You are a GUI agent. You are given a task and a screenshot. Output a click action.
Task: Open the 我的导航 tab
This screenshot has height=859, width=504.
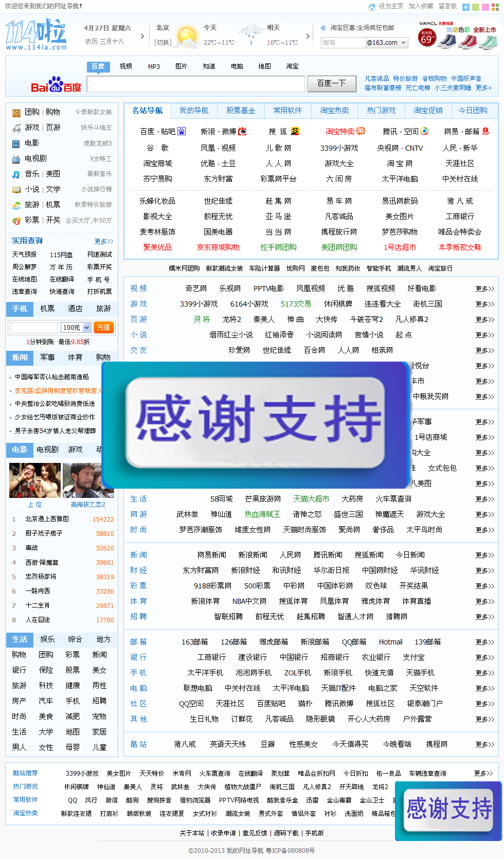[194, 111]
